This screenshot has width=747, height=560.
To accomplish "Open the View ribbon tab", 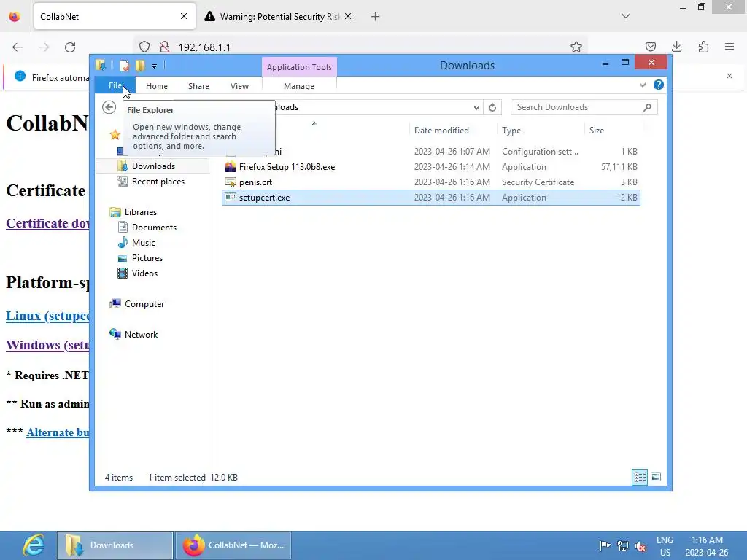I will tap(239, 86).
